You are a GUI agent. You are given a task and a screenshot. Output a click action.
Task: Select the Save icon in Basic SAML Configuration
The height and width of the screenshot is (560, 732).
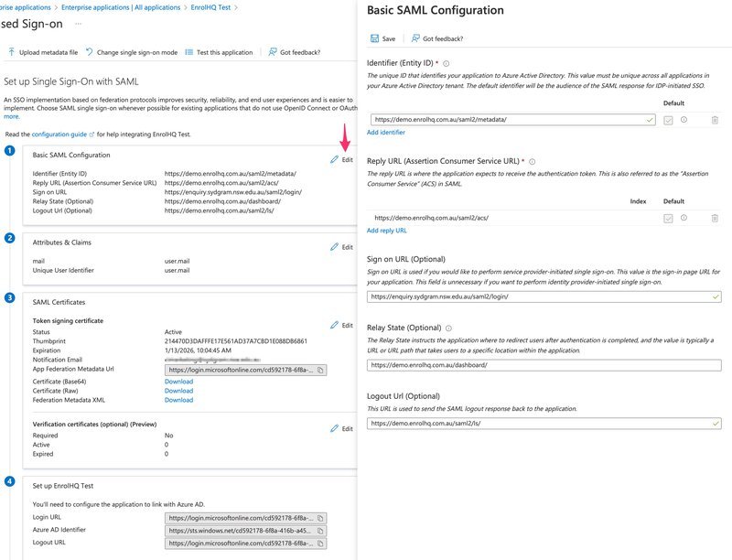[x=374, y=38]
